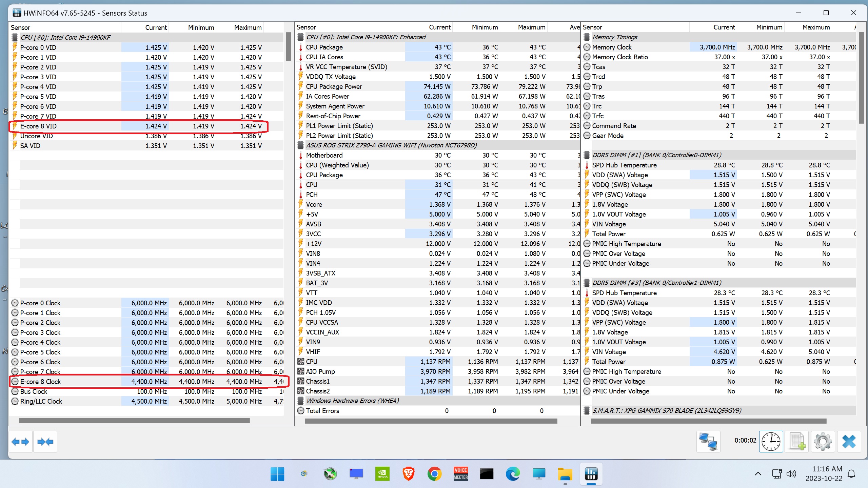Collapse the CPU [#0] Intel Core i9-14900KF group
The width and height of the screenshot is (868, 488).
pos(15,37)
